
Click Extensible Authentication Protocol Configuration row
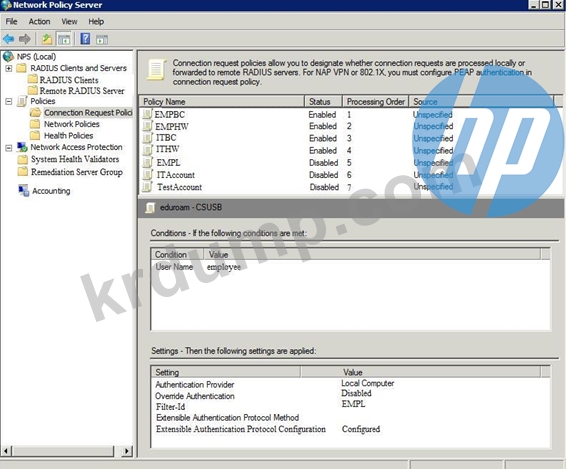[350, 429]
